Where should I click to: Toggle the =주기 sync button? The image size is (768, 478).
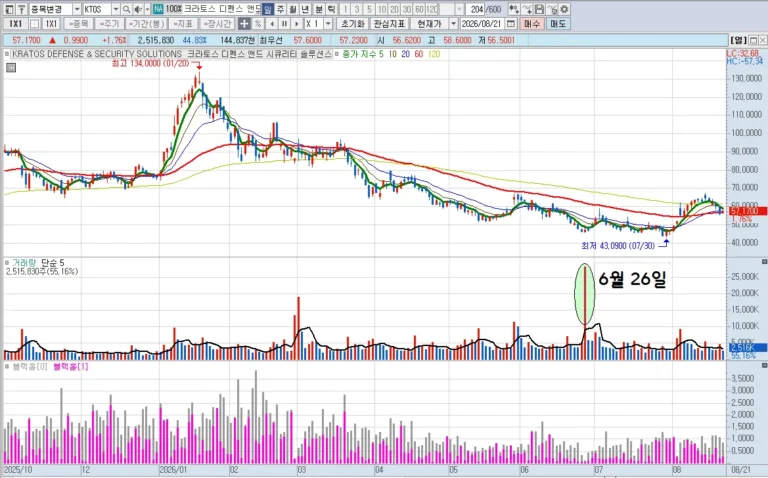click(109, 24)
